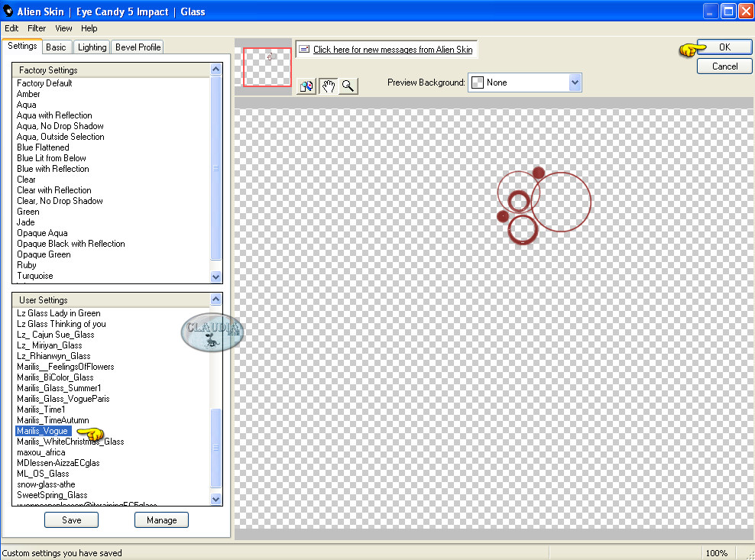Select the Green preset
The width and height of the screenshot is (755, 560).
click(x=28, y=212)
